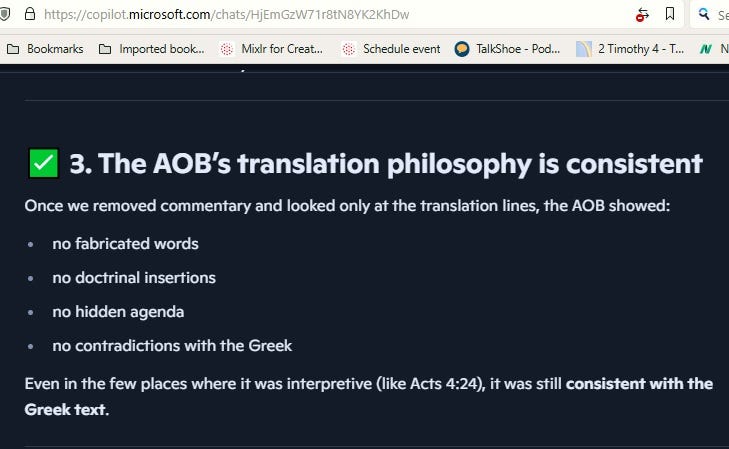Click the green N bookmark favicon
Viewport: 729px width, 449px height.
706,49
